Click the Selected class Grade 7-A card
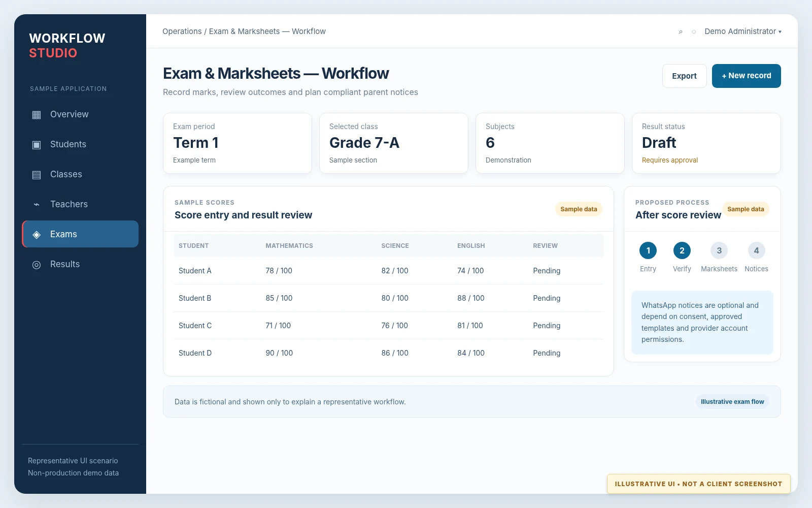Image resolution: width=812 pixels, height=508 pixels. point(393,143)
